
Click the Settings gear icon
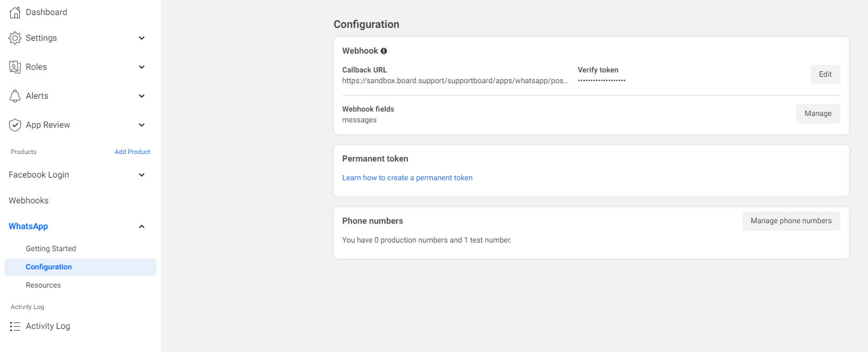tap(15, 38)
